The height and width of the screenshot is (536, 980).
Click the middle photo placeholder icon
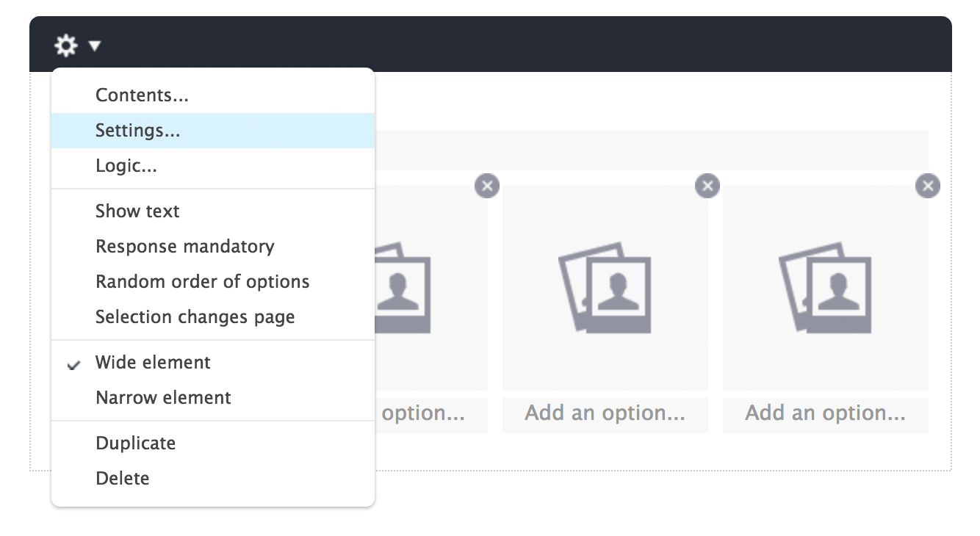pos(605,288)
